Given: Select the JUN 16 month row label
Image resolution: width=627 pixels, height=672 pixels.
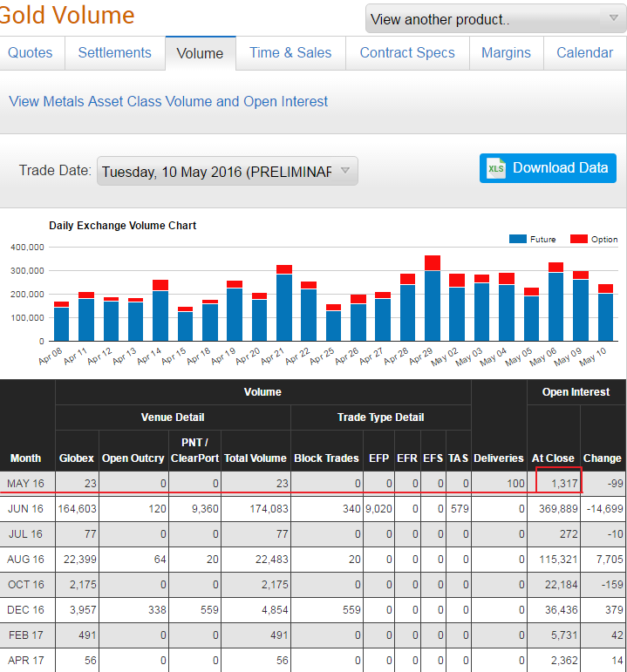Looking at the screenshot, I should pos(26,509).
